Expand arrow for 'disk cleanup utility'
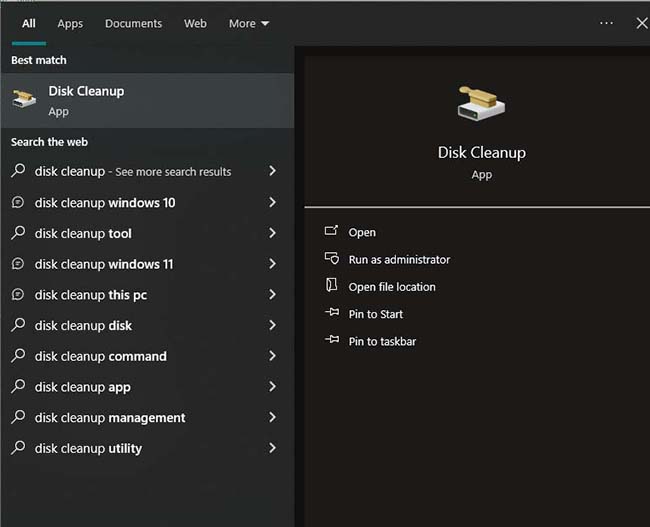This screenshot has width=650, height=527. pos(272,448)
